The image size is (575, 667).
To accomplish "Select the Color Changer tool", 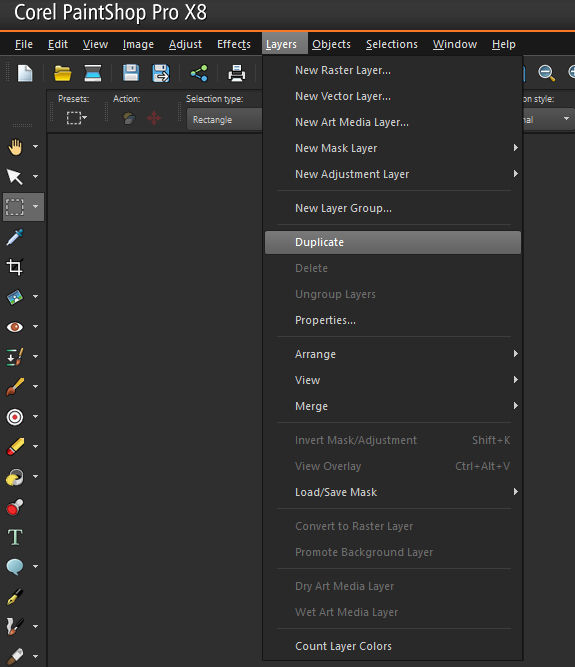I will pos(15,507).
